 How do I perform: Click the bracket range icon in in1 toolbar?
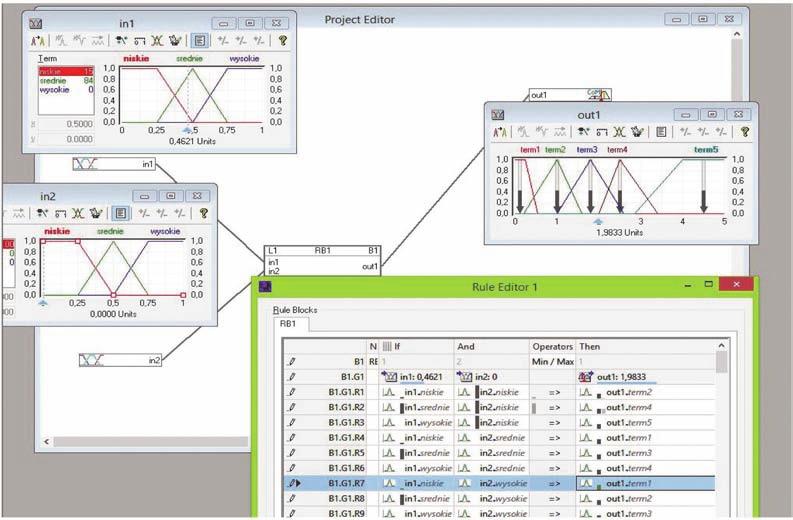140,41
